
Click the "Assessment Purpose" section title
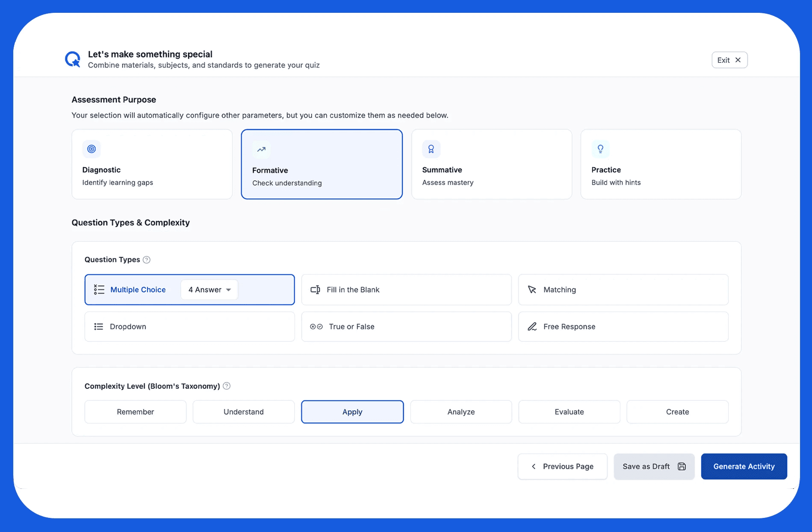114,100
